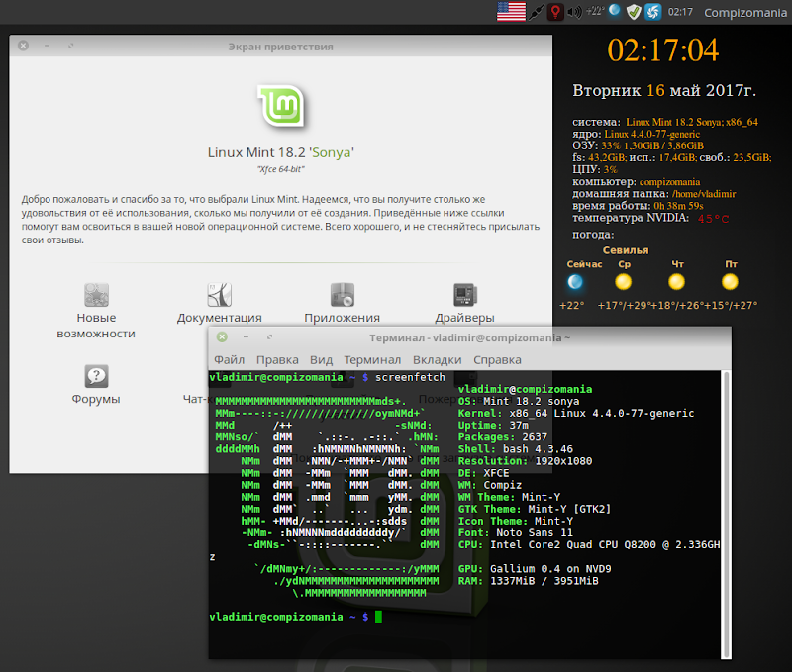
Task: Click the Linux Mint 18.2 'Sonya' heading
Action: tap(281, 152)
